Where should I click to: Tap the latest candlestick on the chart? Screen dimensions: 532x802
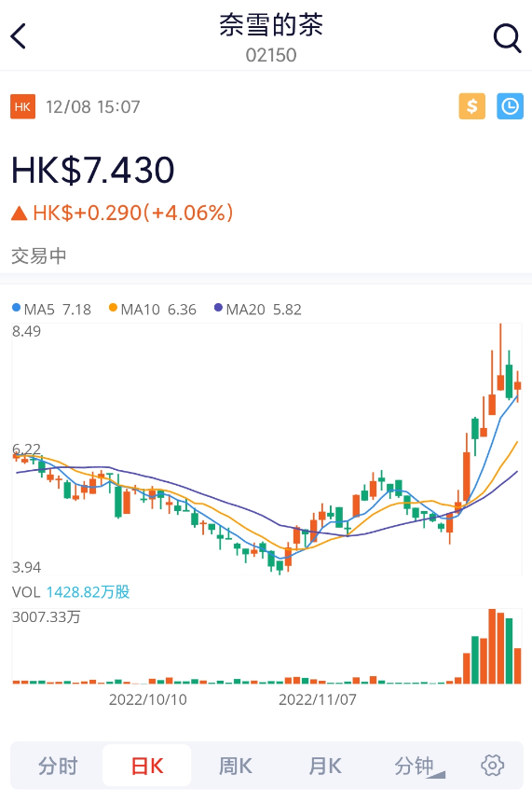[x=518, y=386]
